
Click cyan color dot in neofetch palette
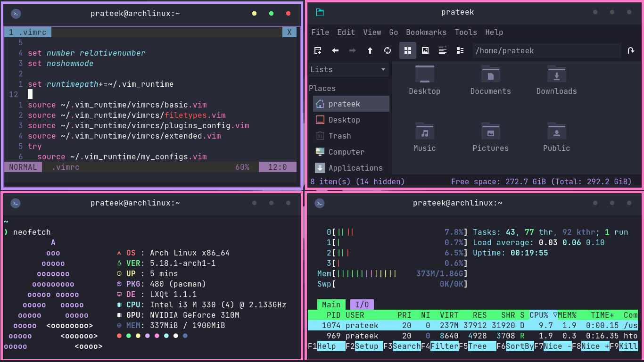click(166, 336)
